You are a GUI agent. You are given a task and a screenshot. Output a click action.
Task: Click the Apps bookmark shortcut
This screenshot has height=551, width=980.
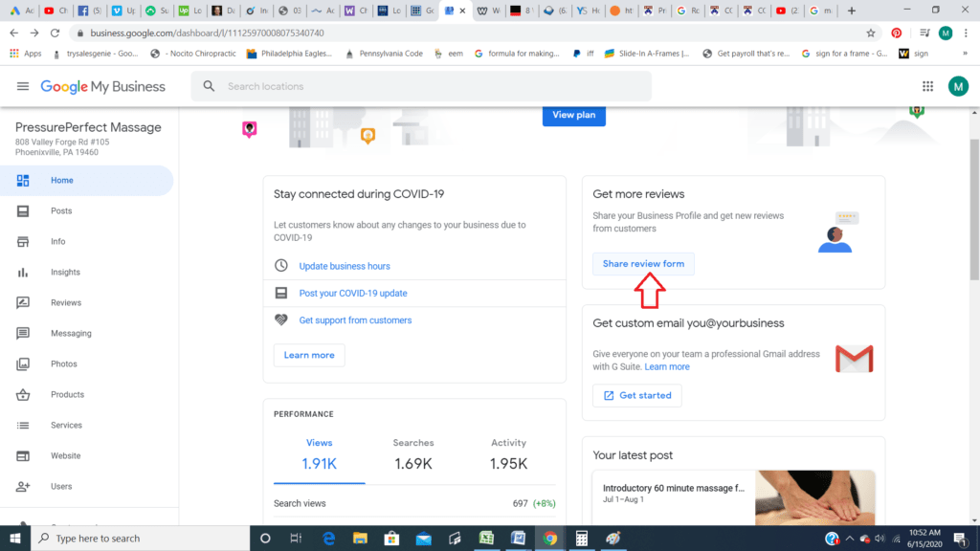[26, 54]
